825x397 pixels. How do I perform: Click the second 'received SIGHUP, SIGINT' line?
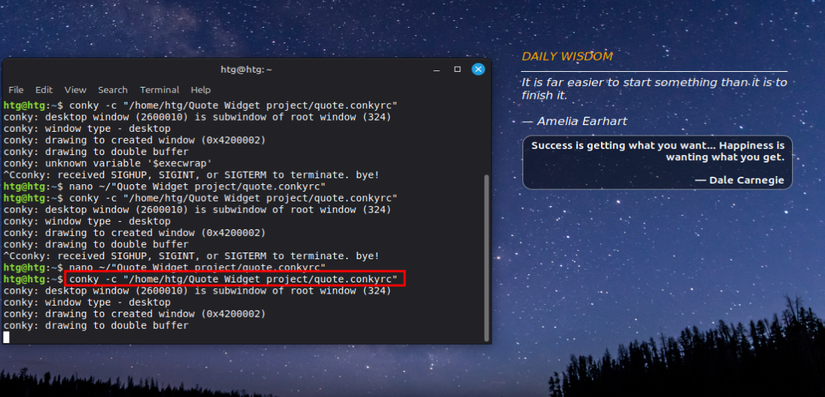(192, 256)
